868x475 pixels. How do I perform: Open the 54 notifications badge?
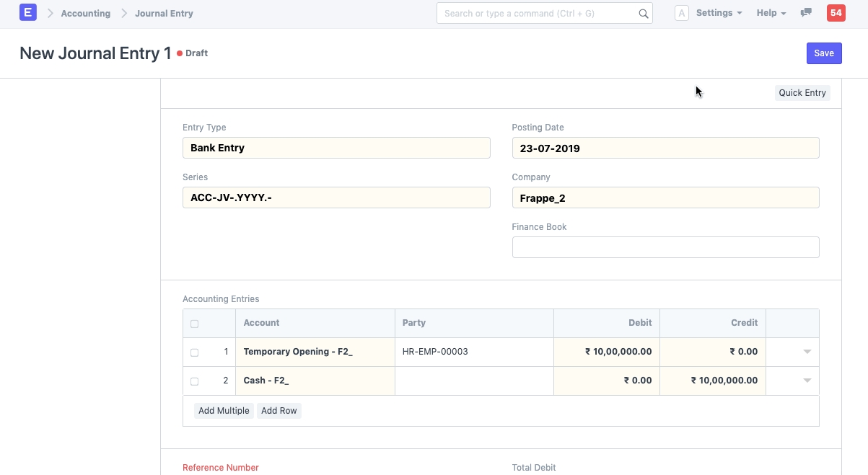pyautogui.click(x=836, y=13)
